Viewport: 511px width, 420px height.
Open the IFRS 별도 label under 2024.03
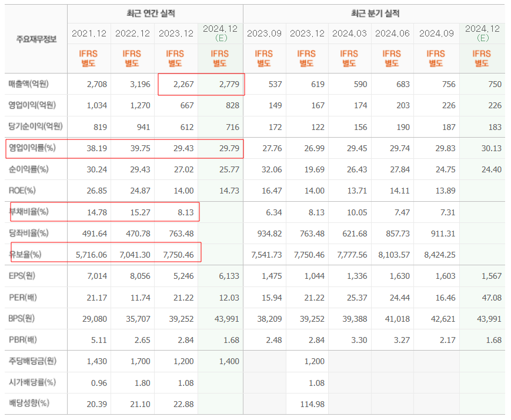coord(350,56)
